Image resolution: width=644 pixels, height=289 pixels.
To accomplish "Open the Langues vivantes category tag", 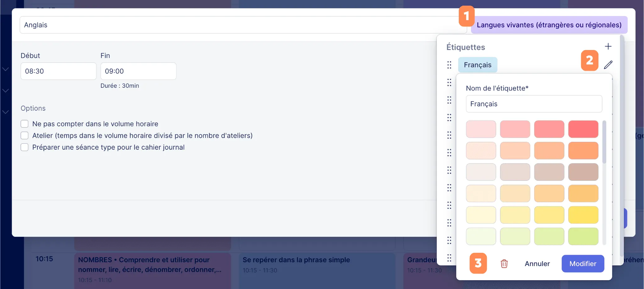I will click(x=549, y=25).
